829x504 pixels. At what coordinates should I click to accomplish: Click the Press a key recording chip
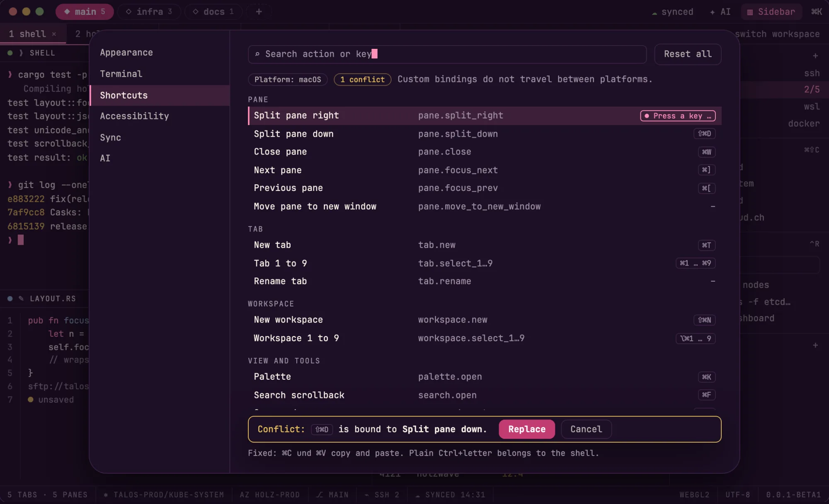click(x=678, y=116)
